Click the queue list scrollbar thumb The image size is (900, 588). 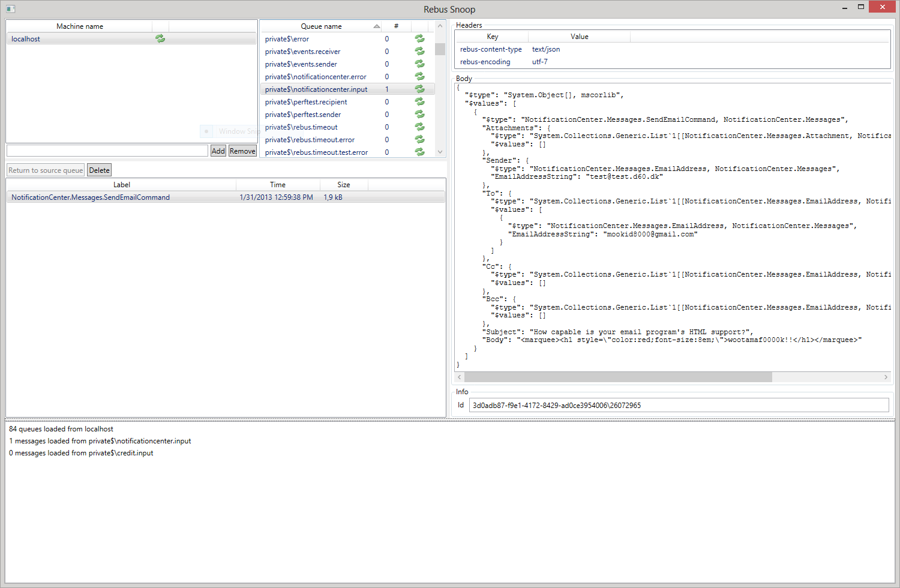440,49
